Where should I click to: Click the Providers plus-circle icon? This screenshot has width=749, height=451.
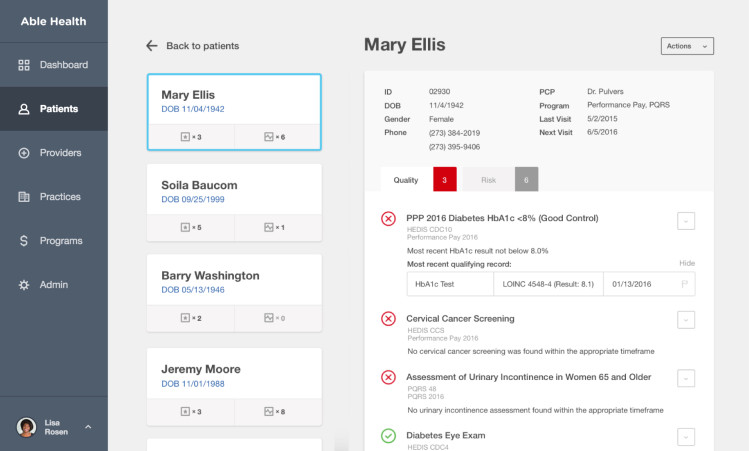[x=24, y=153]
